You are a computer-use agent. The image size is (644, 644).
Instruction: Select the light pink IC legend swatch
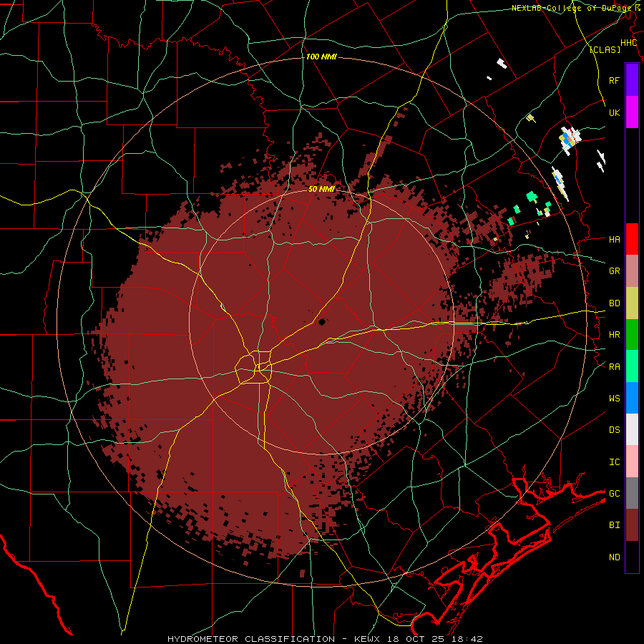(x=632, y=462)
